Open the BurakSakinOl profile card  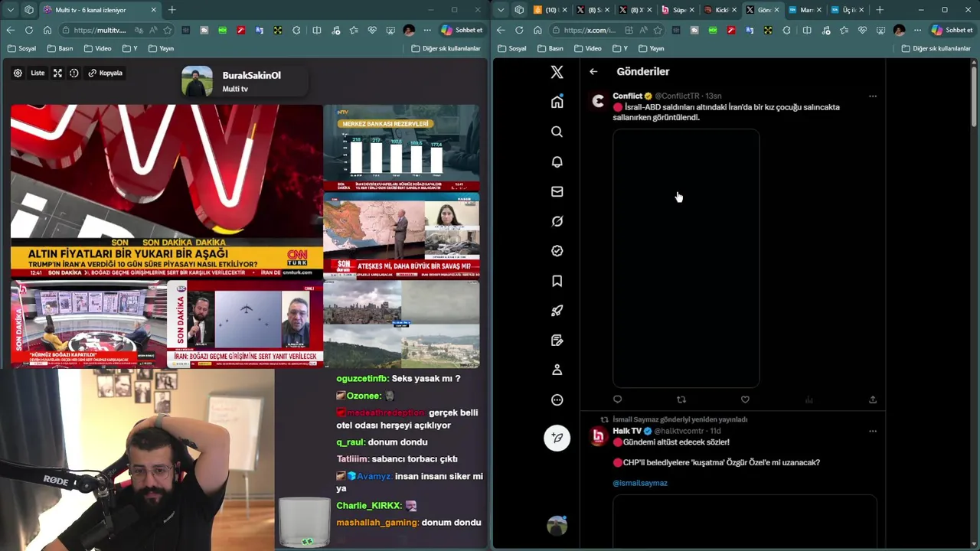[243, 82]
